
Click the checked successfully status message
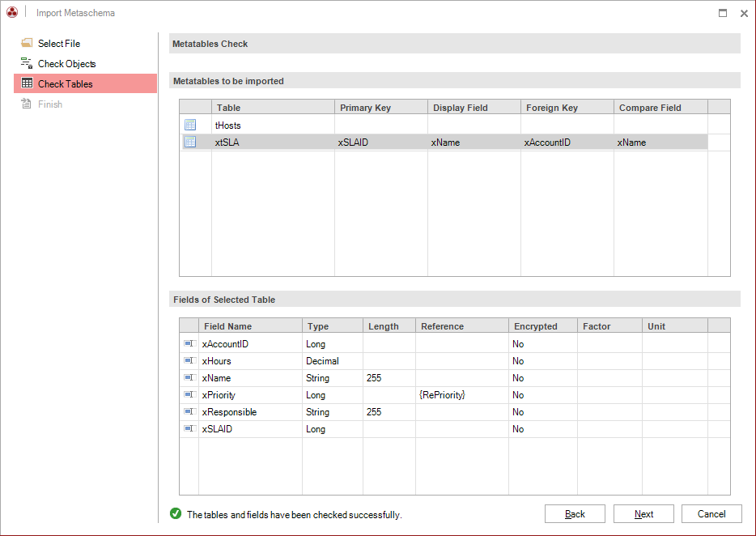[x=294, y=515]
